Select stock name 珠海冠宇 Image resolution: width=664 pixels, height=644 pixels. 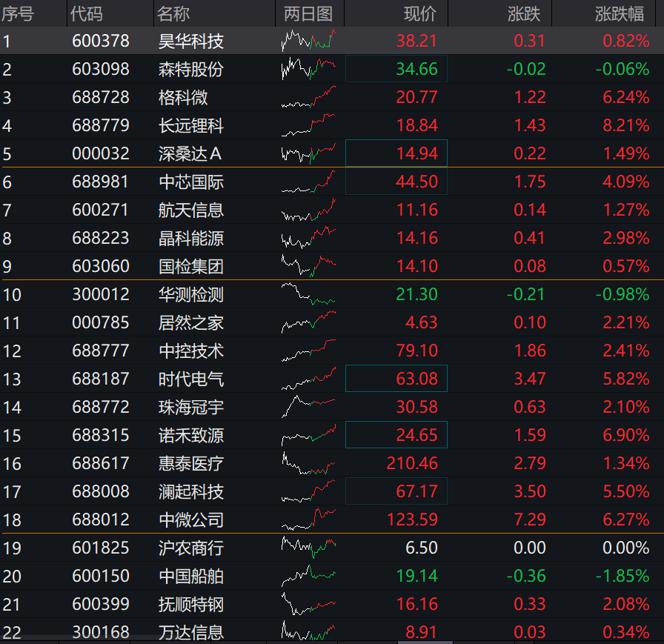(191, 408)
